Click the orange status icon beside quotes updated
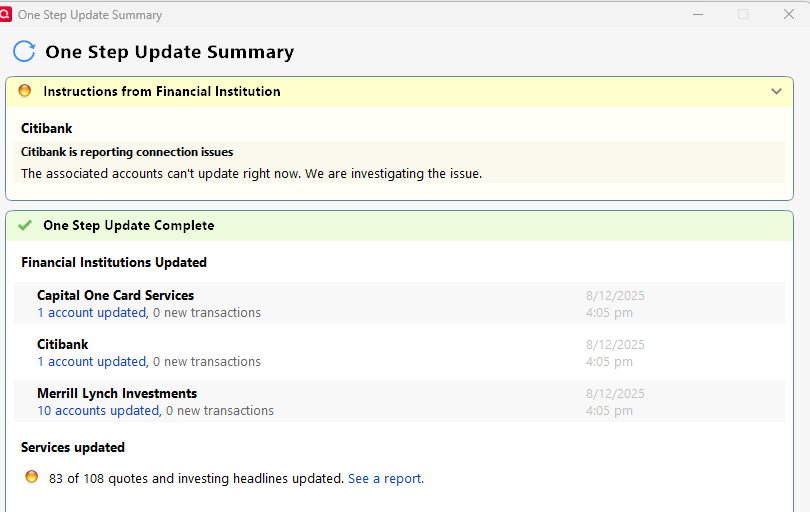 [x=32, y=476]
